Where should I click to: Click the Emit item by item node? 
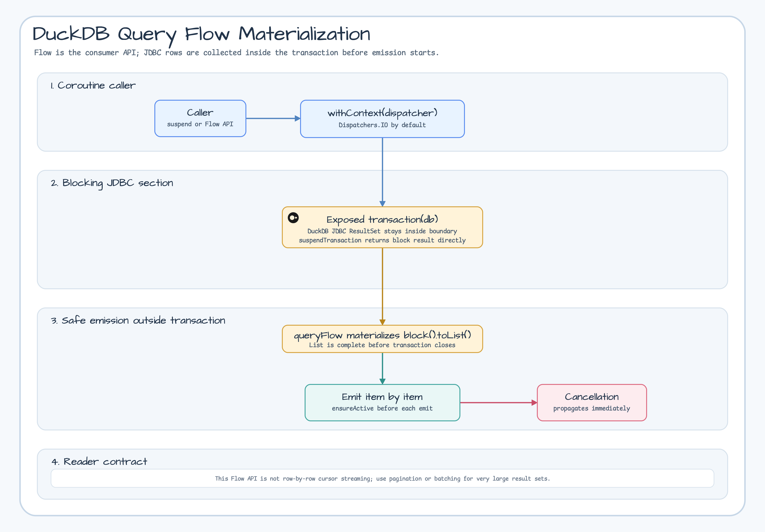[382, 402]
